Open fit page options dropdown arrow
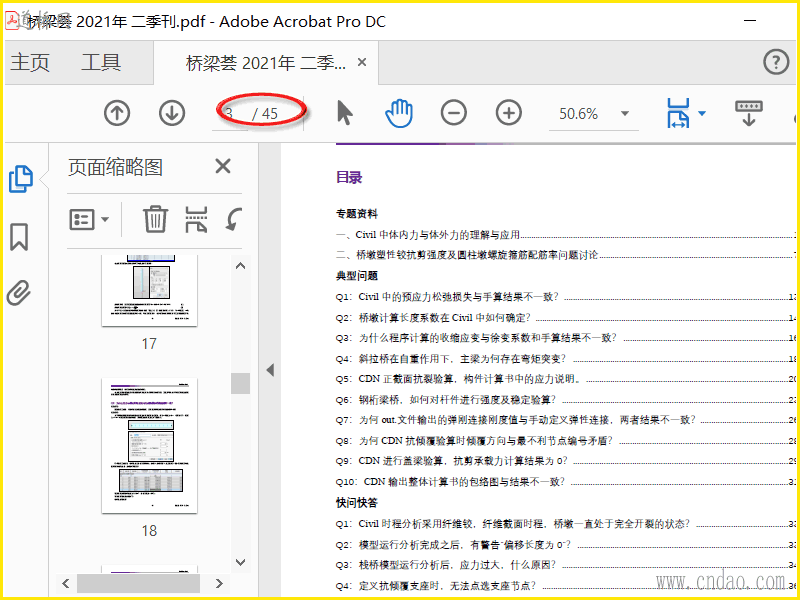Viewport: 800px width, 600px height. point(702,113)
